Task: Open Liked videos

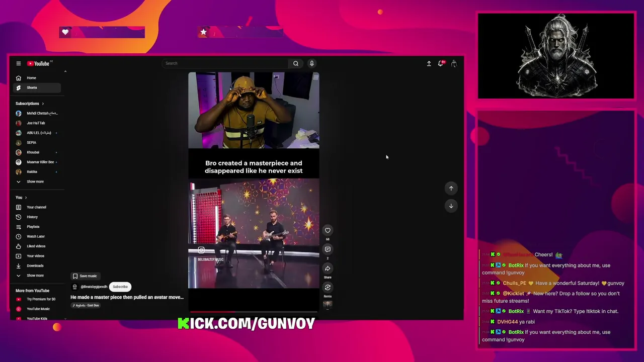Action: pos(38,246)
